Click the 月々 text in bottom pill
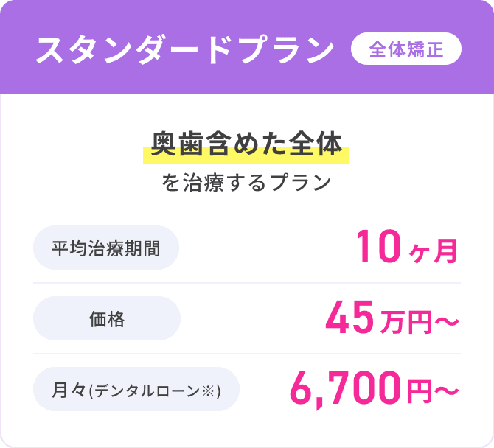Image resolution: width=494 pixels, height=448 pixels. 69,390
